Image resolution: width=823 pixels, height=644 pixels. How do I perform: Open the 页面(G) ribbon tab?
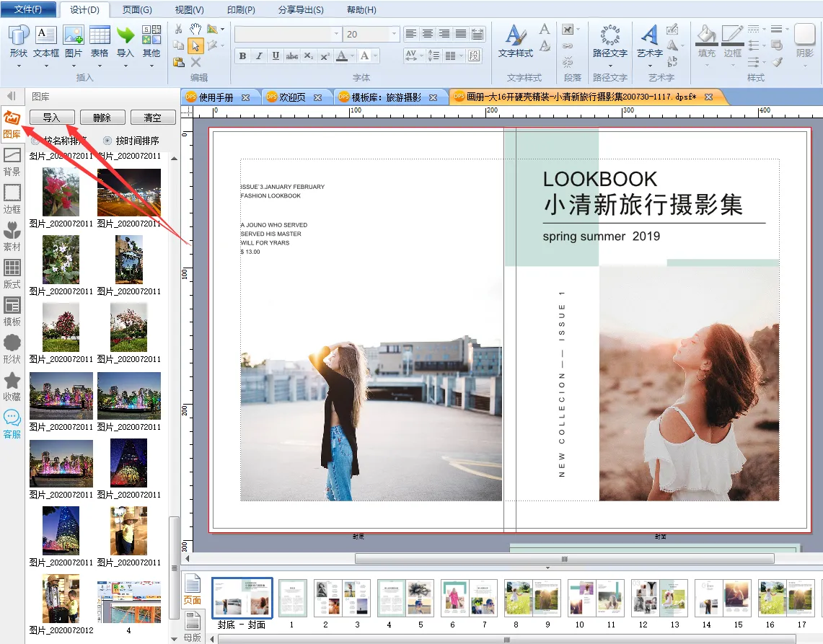coord(137,10)
